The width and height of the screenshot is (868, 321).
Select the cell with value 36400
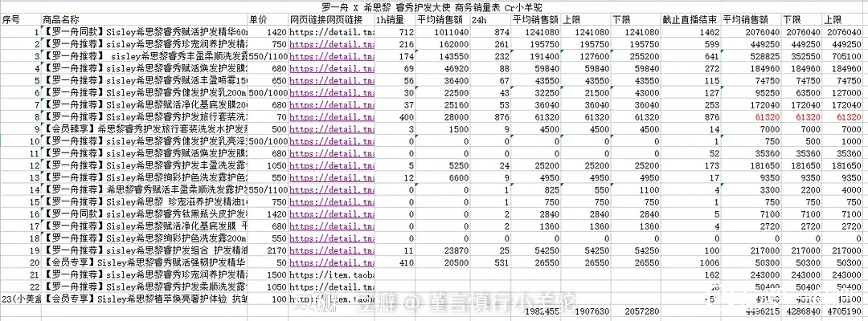[443, 81]
